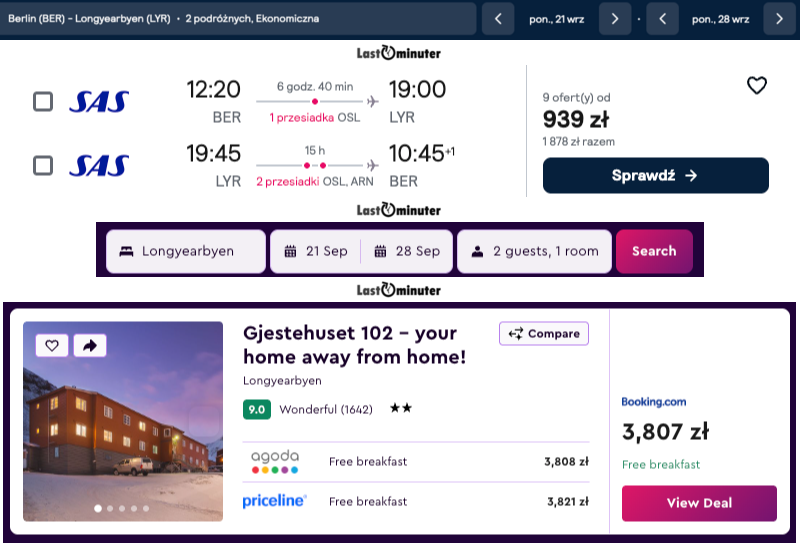
Task: Click View Deal for Booking.com offer
Action: click(699, 503)
